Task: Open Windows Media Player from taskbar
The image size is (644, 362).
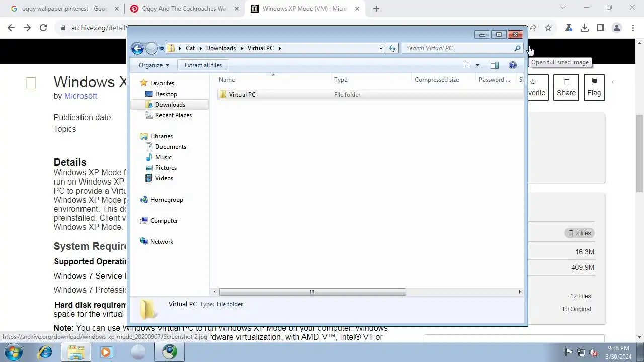Action: pyautogui.click(x=106, y=352)
